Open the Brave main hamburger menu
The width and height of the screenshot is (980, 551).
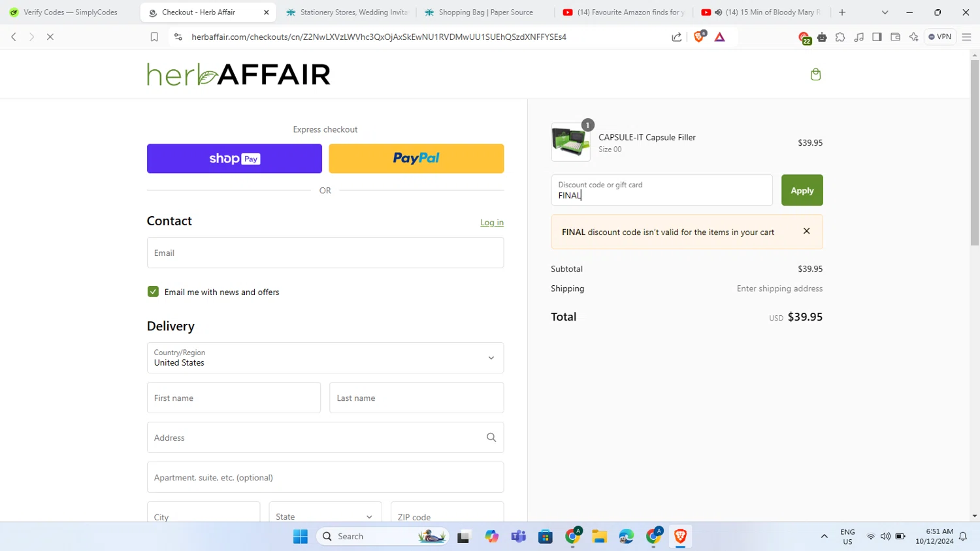pyautogui.click(x=966, y=37)
